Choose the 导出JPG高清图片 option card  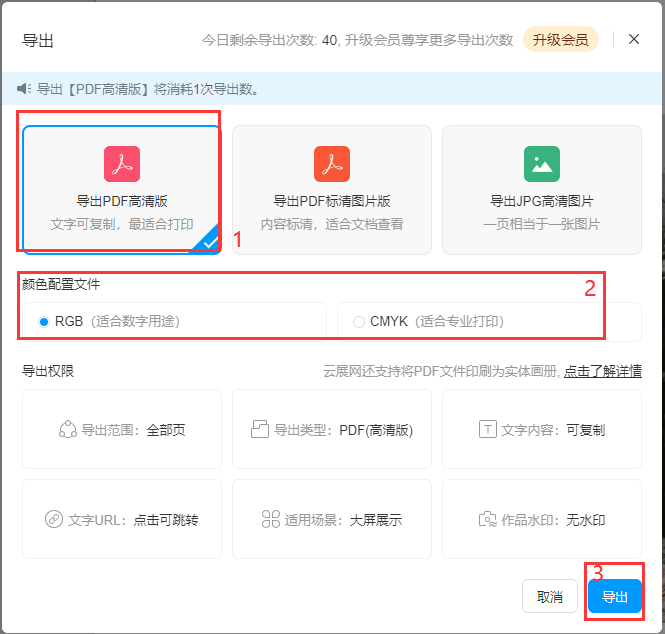[541, 190]
